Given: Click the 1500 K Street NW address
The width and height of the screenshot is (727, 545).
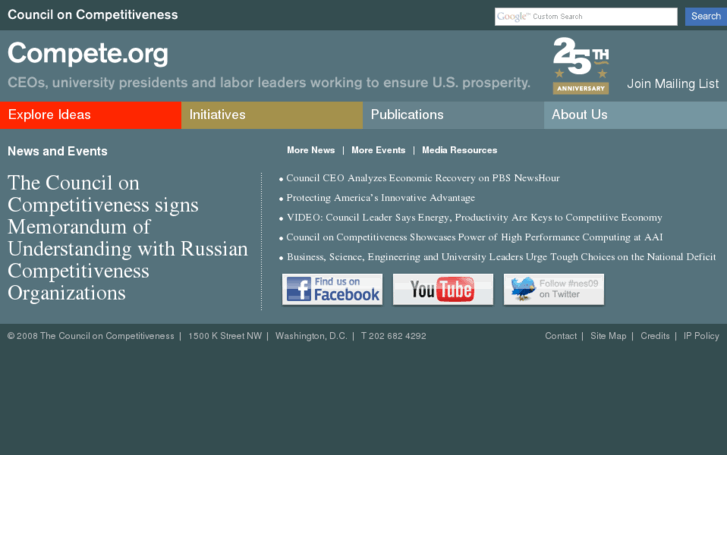Looking at the screenshot, I should pyautogui.click(x=225, y=336).
